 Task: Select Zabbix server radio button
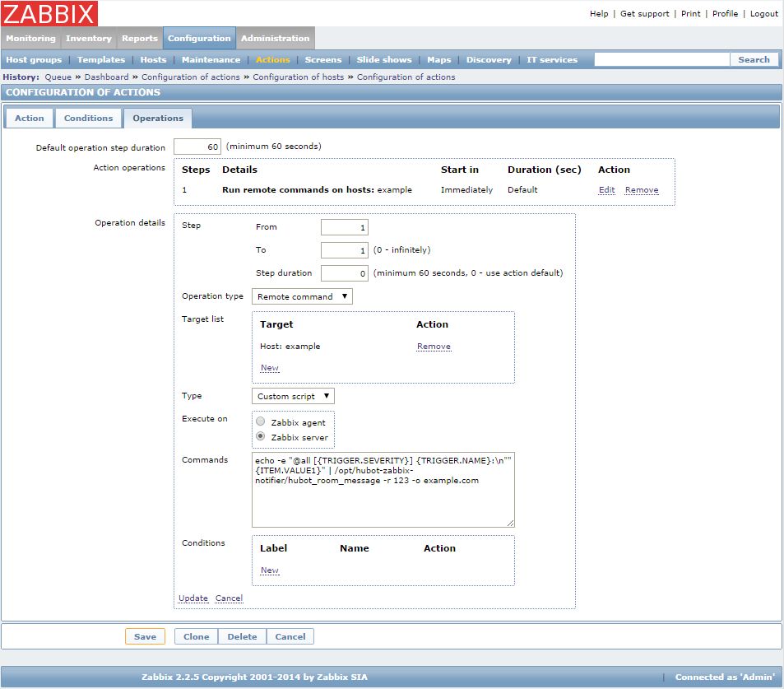261,437
